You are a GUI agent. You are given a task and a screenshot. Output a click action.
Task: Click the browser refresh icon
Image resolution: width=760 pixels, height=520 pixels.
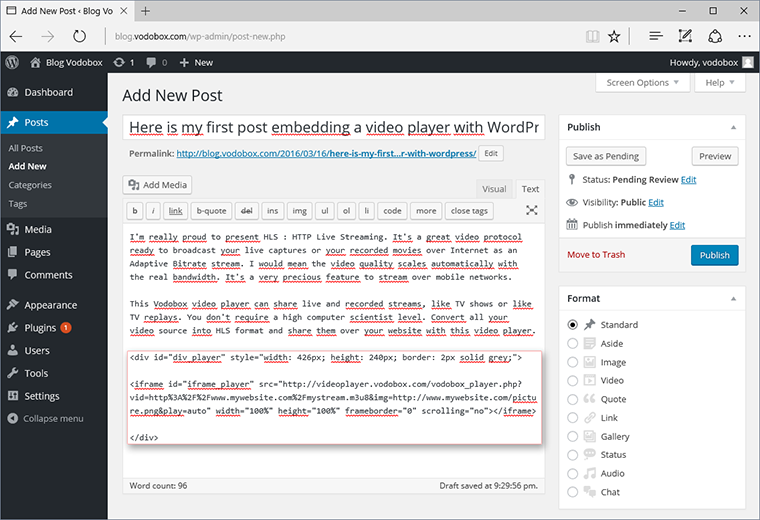point(79,36)
